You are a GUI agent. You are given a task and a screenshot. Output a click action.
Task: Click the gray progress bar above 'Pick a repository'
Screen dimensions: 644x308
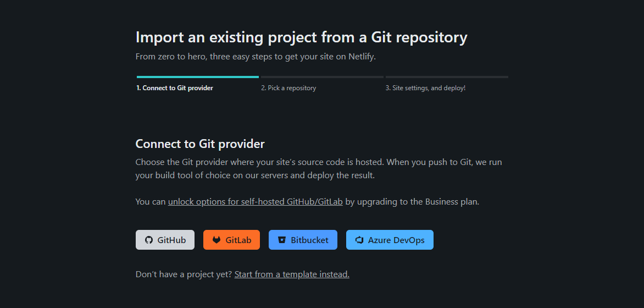[x=322, y=77]
